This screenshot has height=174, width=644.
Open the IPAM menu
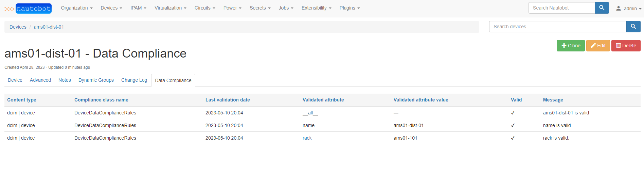coord(138,8)
